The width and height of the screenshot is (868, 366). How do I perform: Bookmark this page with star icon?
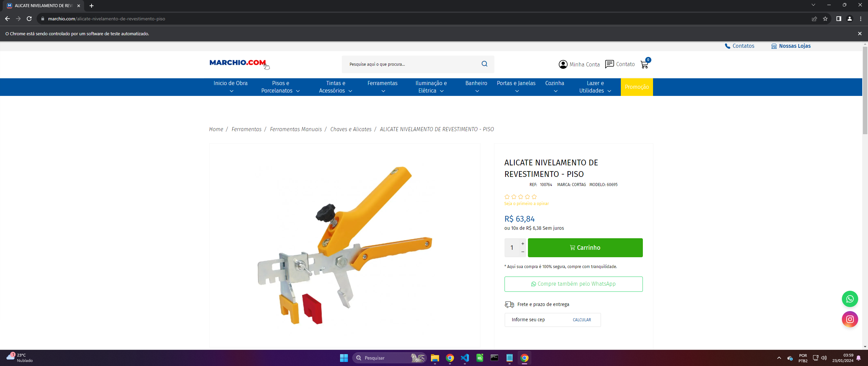825,19
